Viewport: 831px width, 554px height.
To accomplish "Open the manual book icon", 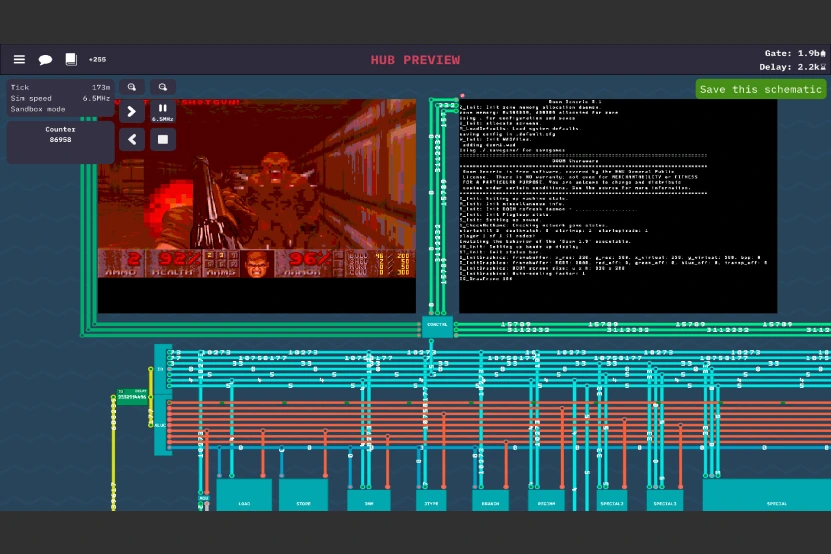I will [x=71, y=59].
